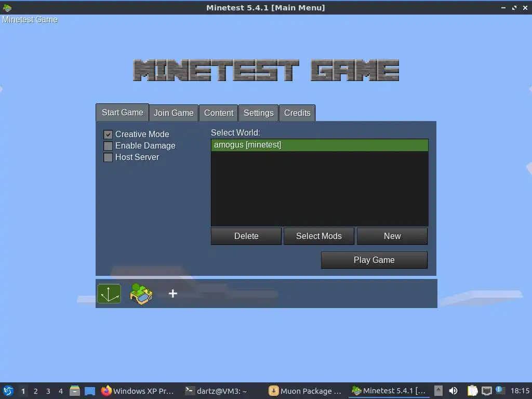The width and height of the screenshot is (532, 399).
Task: Open the Content tab
Action: click(219, 113)
